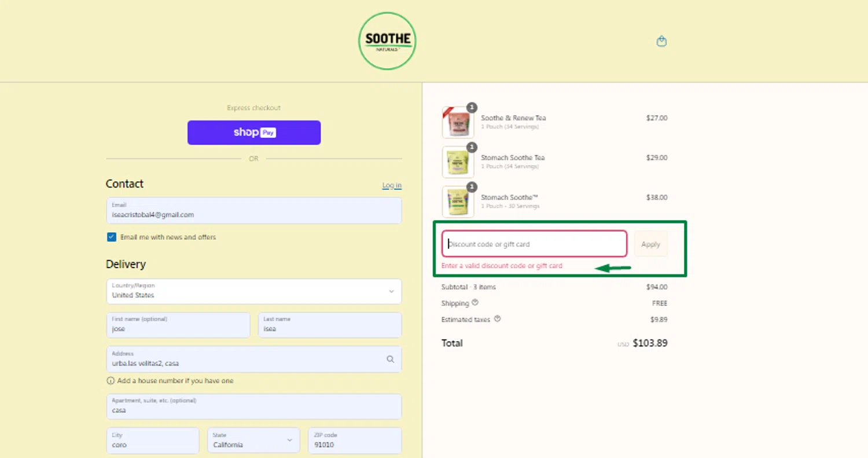Image resolution: width=868 pixels, height=458 pixels.
Task: Click the Stomach Soothe Tea product thumbnail
Action: point(458,162)
